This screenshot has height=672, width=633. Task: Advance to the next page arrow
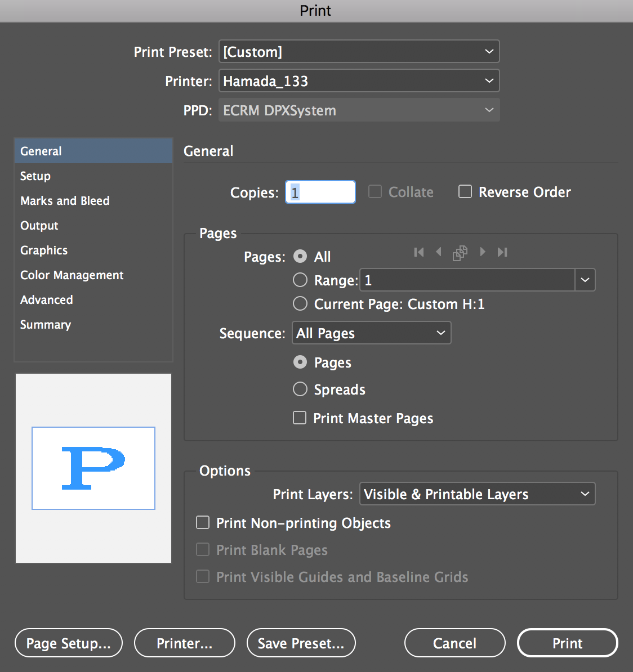click(482, 252)
